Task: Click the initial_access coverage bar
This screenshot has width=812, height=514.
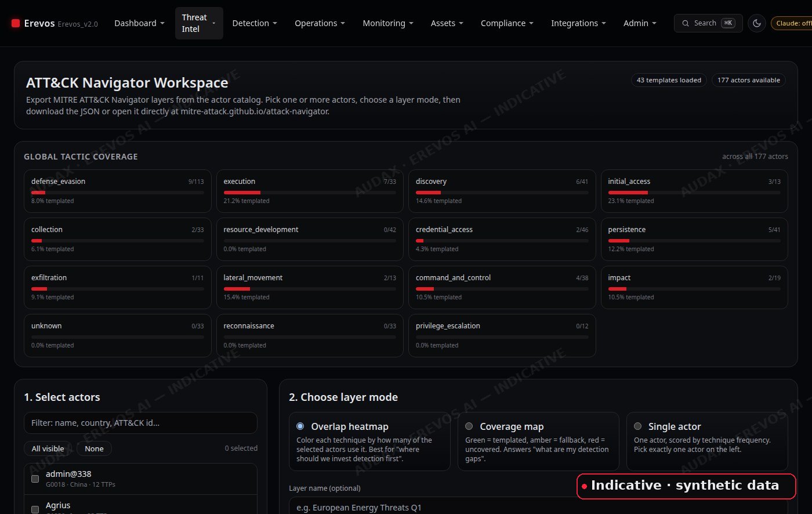Action: click(694, 193)
